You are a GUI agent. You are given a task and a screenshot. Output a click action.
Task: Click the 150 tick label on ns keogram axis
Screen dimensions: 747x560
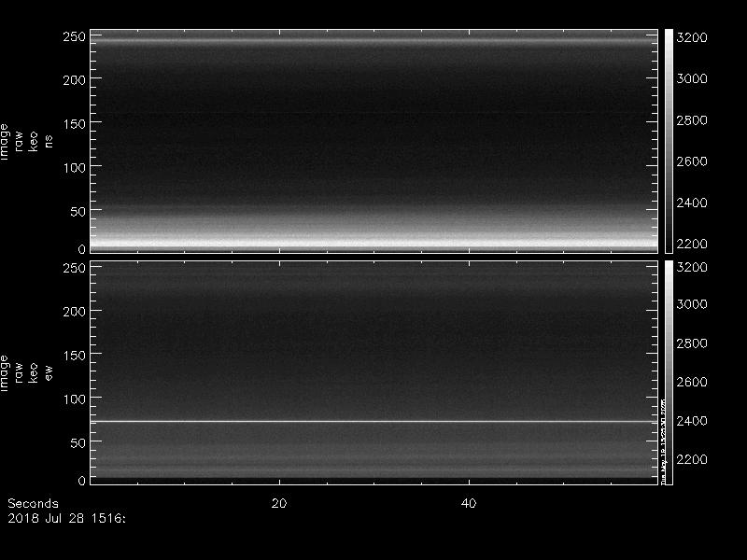[x=75, y=124]
